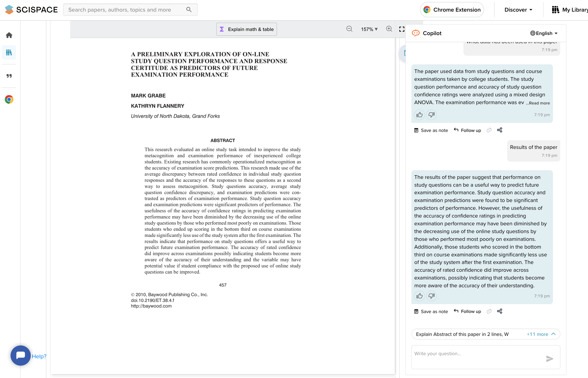
Task: Expand Read more on data answer
Action: pos(538,103)
